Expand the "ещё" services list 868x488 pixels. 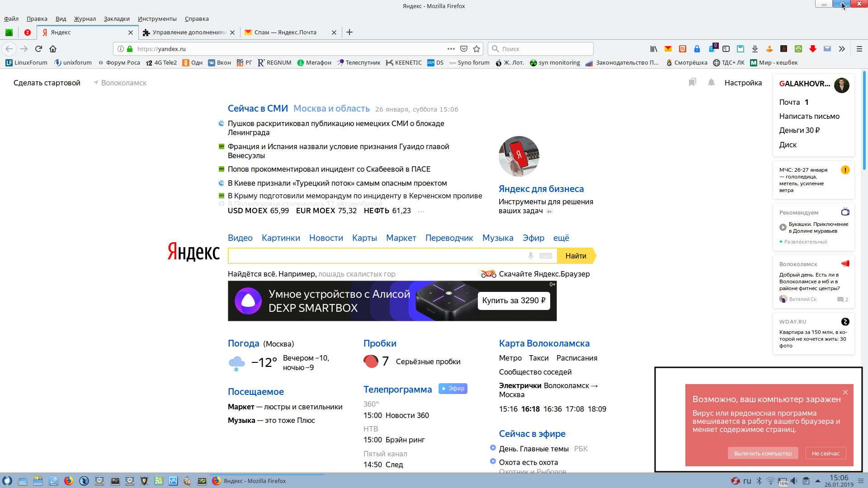[x=561, y=238]
